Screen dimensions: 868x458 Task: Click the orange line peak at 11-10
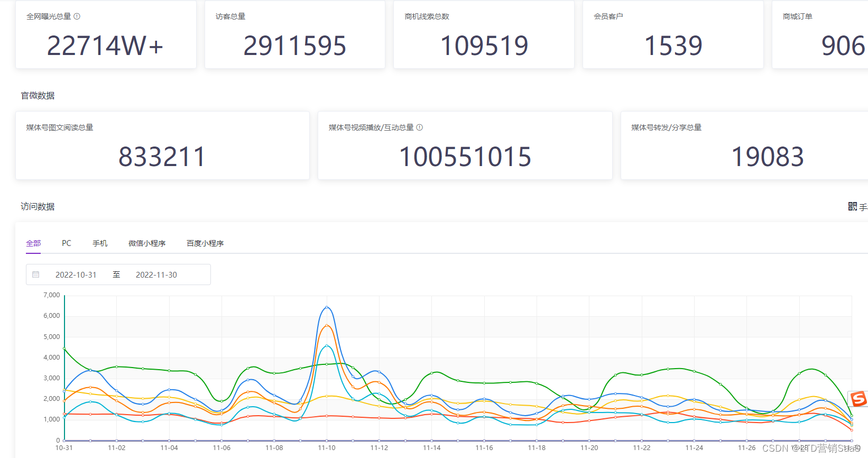coord(327,325)
